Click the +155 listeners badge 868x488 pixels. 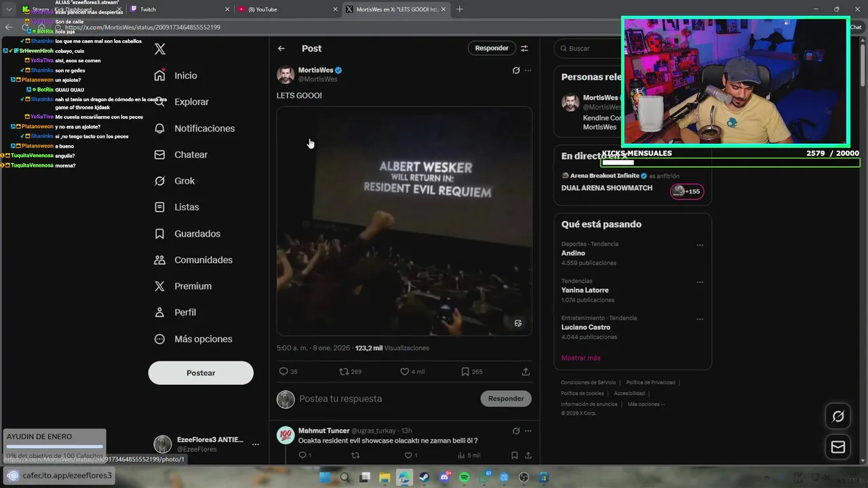(687, 191)
